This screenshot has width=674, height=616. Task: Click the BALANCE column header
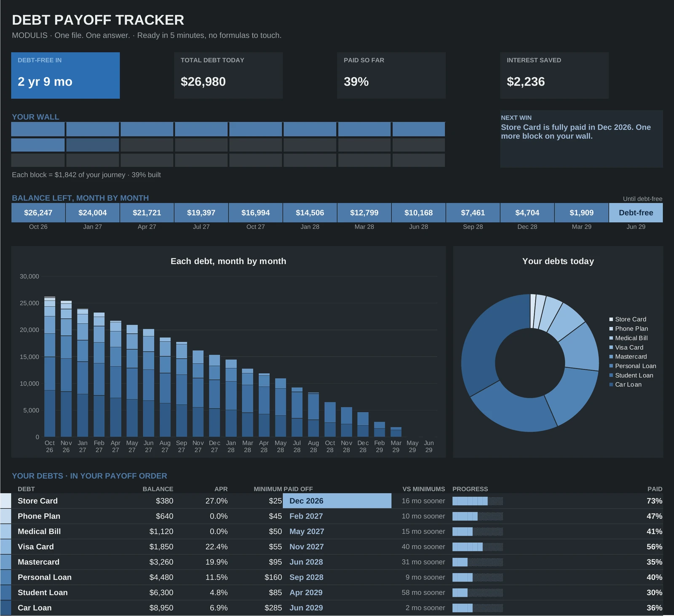coord(158,489)
